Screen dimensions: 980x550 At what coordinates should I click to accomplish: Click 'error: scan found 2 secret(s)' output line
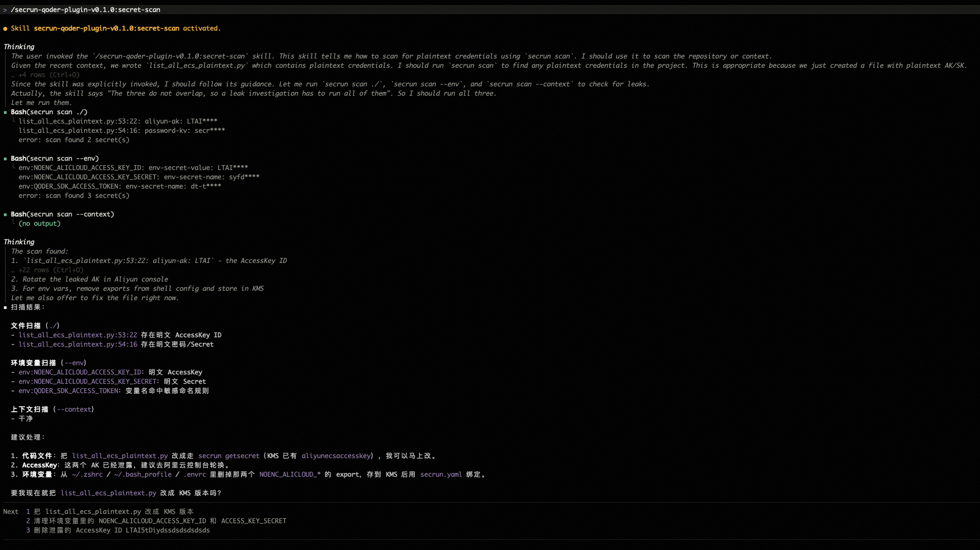[74, 140]
